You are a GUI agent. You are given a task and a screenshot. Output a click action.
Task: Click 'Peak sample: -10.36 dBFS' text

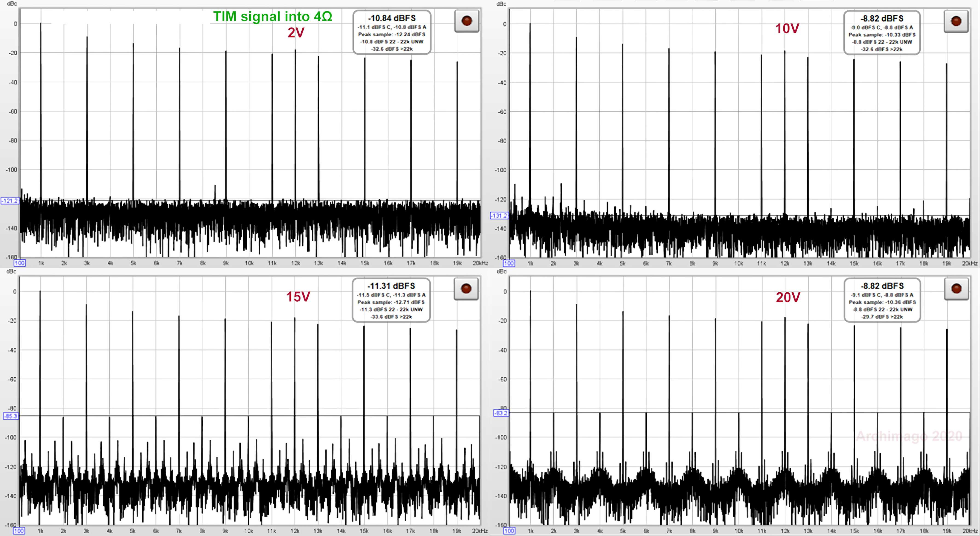pyautogui.click(x=882, y=302)
